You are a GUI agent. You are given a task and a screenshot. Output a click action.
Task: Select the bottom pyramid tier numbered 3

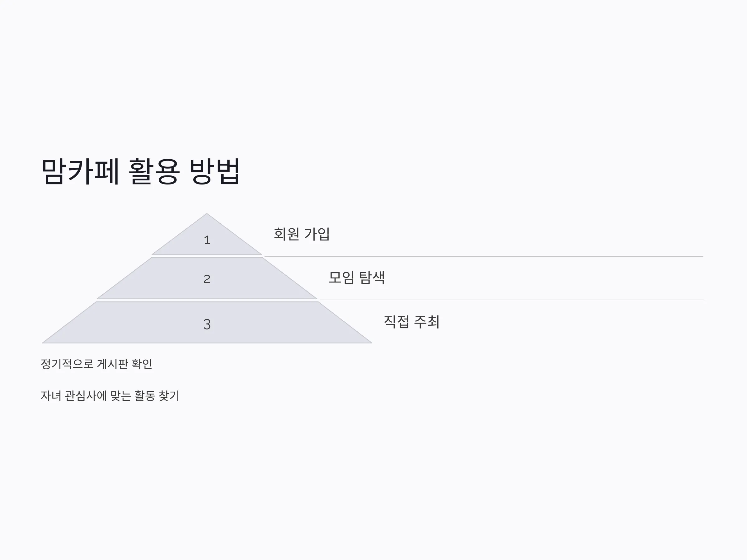207,323
